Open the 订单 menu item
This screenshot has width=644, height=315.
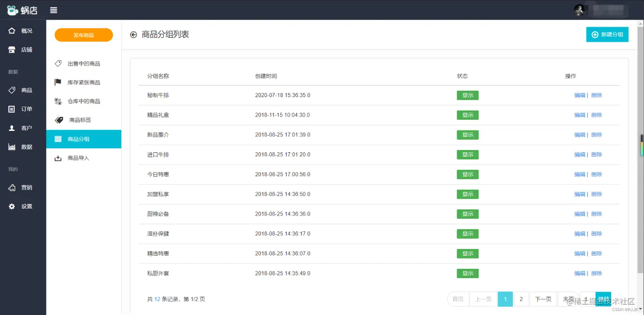[x=23, y=109]
